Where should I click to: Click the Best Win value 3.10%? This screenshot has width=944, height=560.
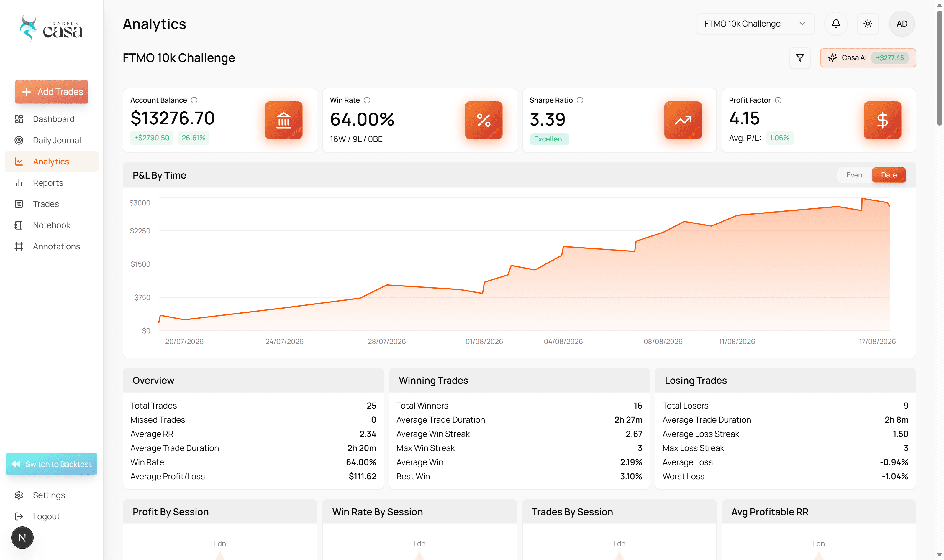pos(631,476)
